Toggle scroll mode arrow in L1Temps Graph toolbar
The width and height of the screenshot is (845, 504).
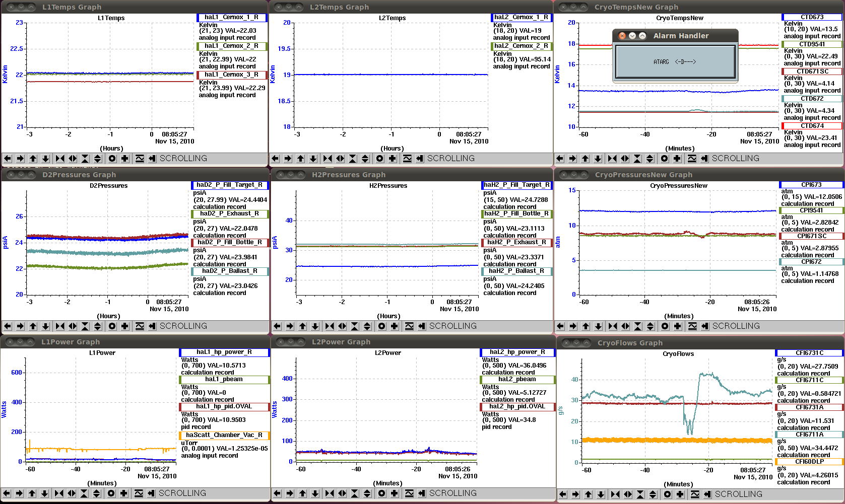pos(152,159)
